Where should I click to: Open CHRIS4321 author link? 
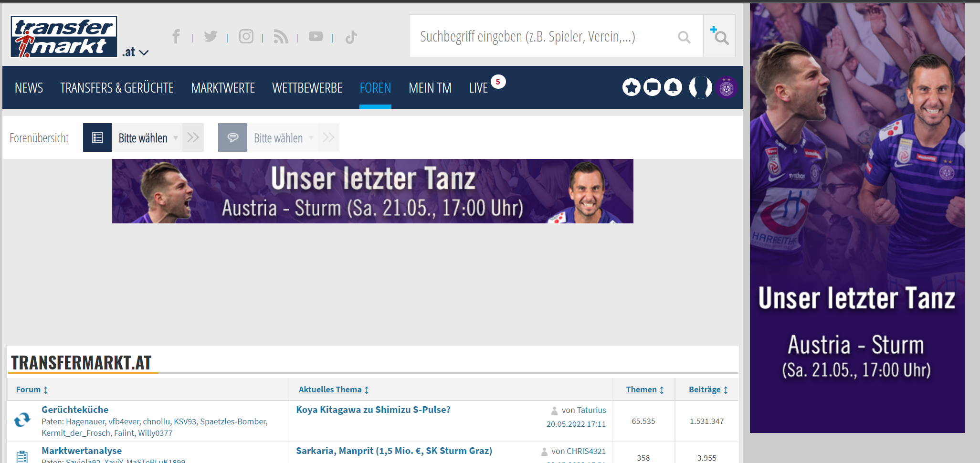click(x=586, y=451)
